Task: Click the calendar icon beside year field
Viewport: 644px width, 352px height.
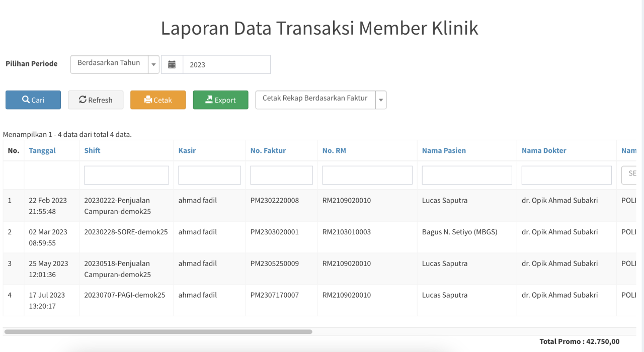Action: click(x=172, y=64)
